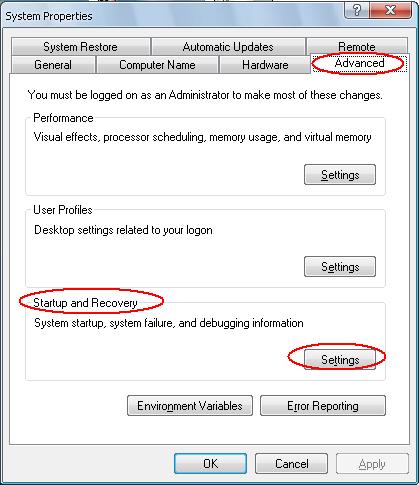Click the greyed-out Apply button

(372, 464)
